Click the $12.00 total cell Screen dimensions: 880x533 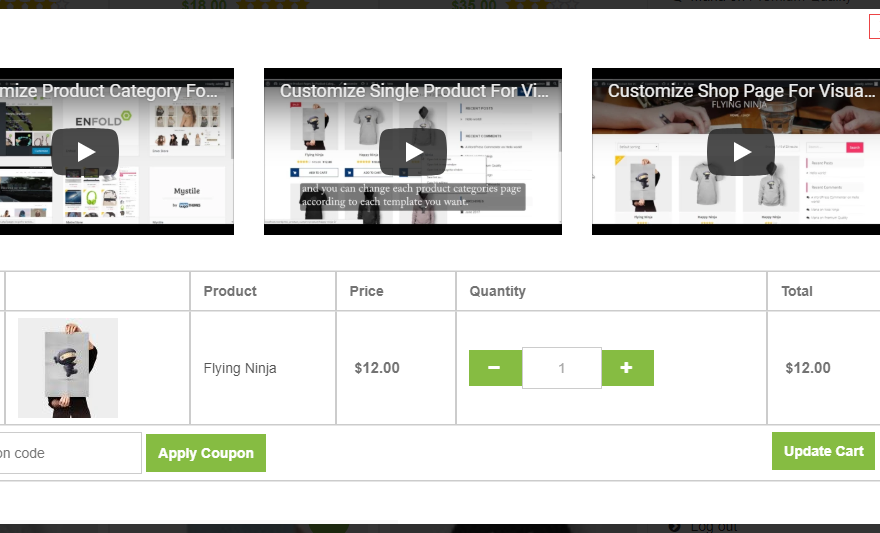click(808, 368)
